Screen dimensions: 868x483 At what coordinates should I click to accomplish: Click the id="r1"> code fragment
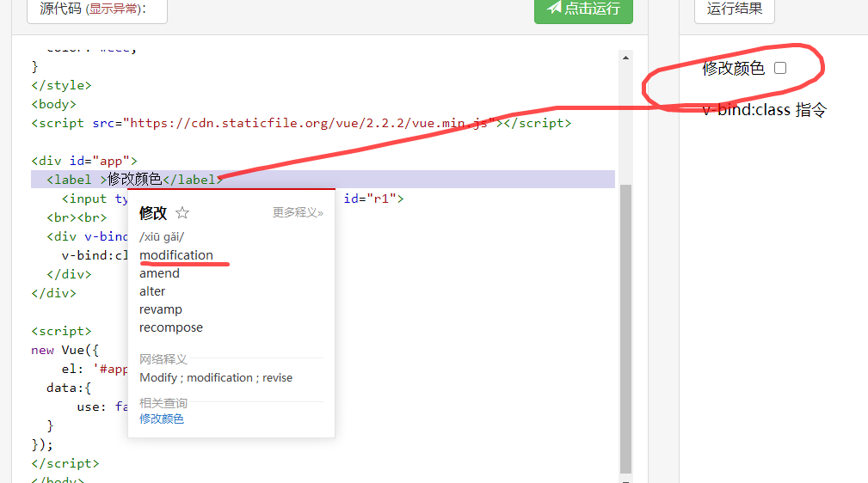pos(373,199)
